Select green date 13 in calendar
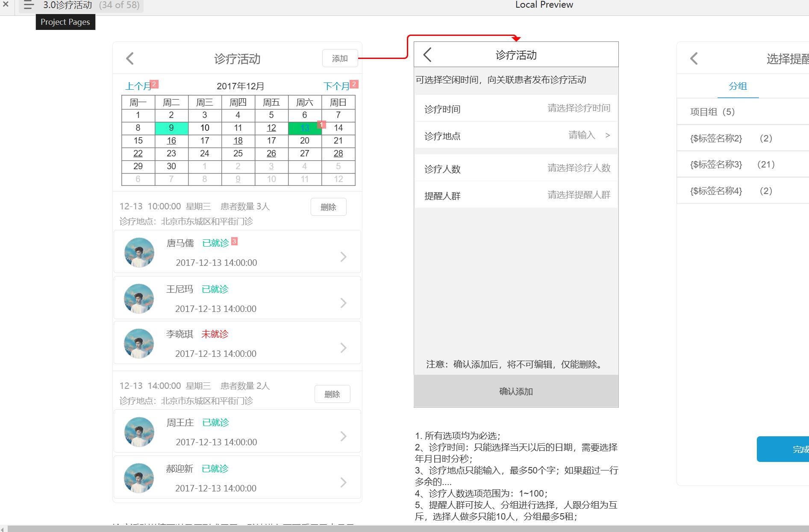The height and width of the screenshot is (532, 809). coord(305,128)
